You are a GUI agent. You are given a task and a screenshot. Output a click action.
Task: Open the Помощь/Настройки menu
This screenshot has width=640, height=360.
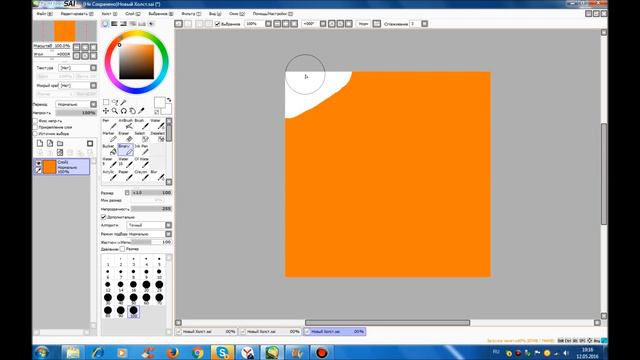(x=273, y=14)
